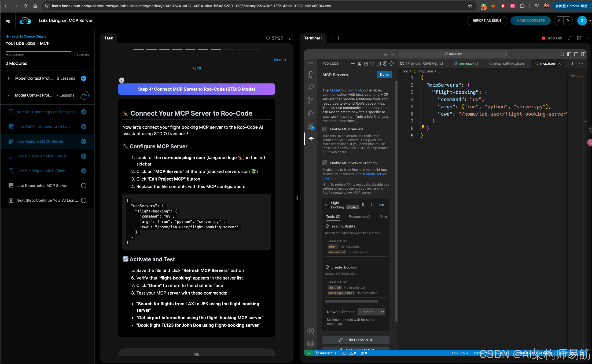Open Roo Code history clock icon
Screen dimensions: 592x364
372,64
